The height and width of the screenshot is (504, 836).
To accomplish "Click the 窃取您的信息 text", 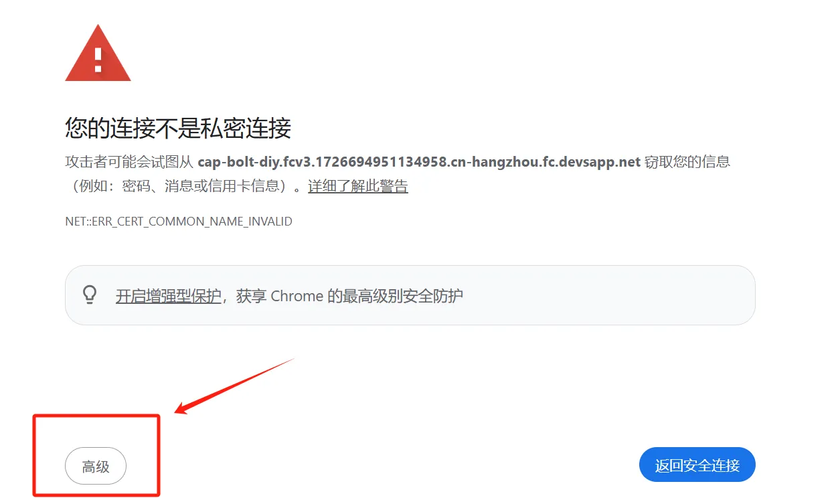I will 687,162.
